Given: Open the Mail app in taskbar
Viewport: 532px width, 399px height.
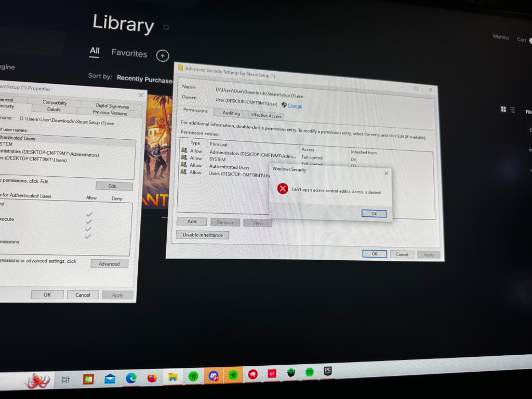Looking at the screenshot, I should coord(110,379).
